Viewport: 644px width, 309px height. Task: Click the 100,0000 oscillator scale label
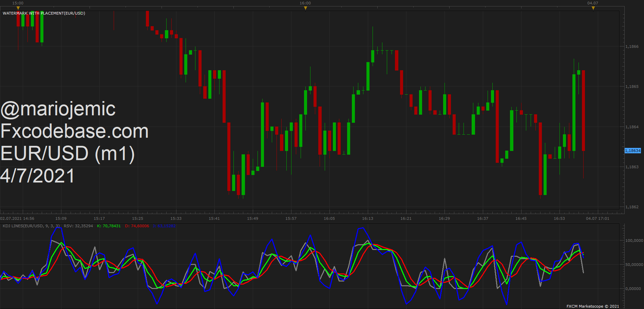coord(634,240)
